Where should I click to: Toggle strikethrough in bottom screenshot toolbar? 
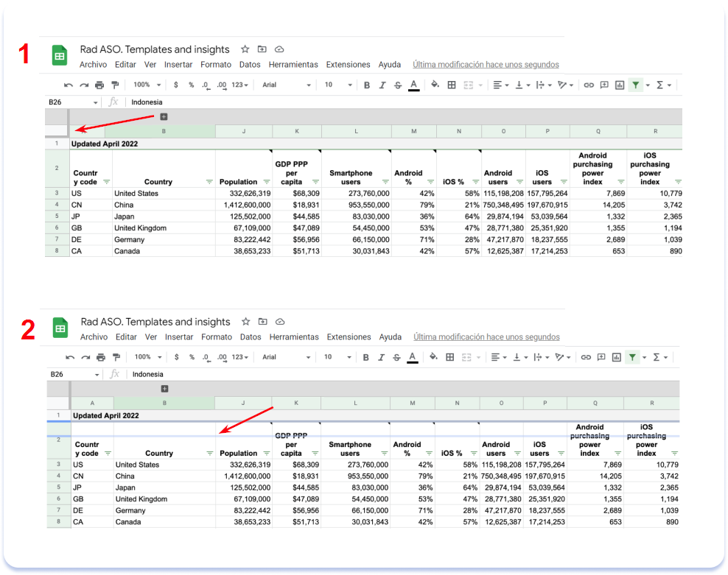coord(396,357)
